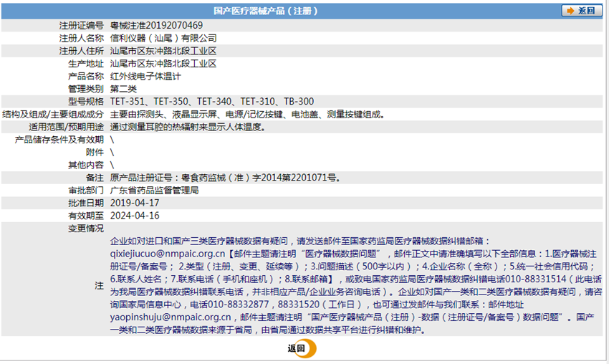Click the 变更情况 label
The height and width of the screenshot is (364, 609).
click(x=86, y=229)
